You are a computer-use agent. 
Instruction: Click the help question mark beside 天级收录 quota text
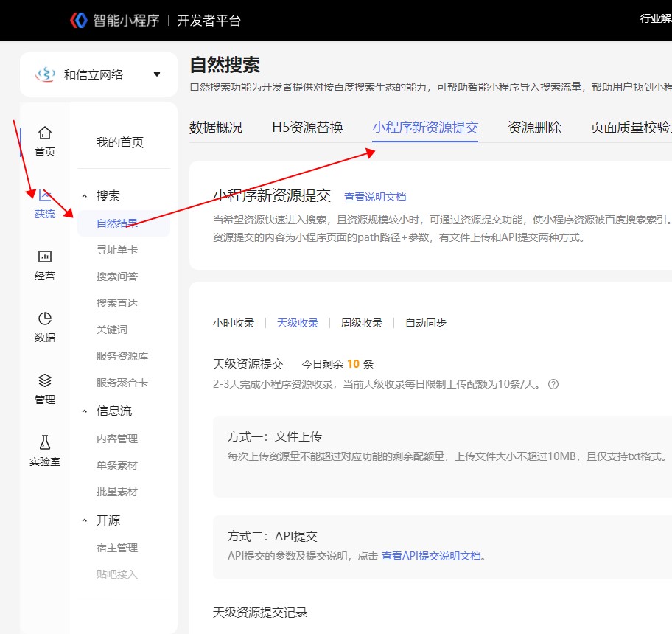(553, 384)
